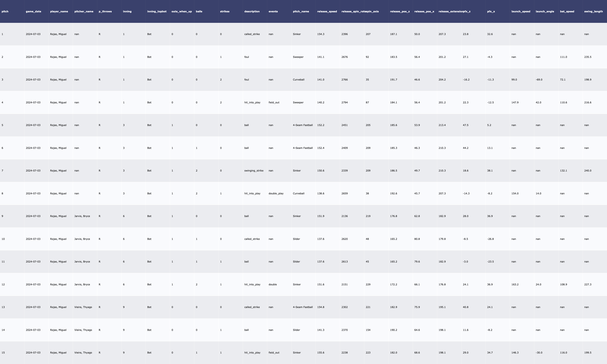607x364 pixels.
Task: Select the double_play events cell
Action: click(x=276, y=194)
